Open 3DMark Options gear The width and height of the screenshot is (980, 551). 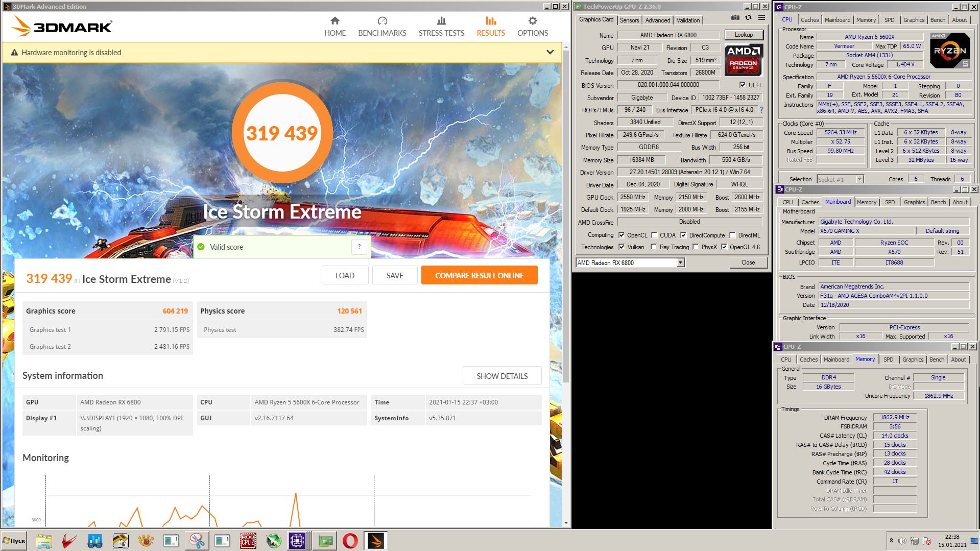click(x=533, y=27)
